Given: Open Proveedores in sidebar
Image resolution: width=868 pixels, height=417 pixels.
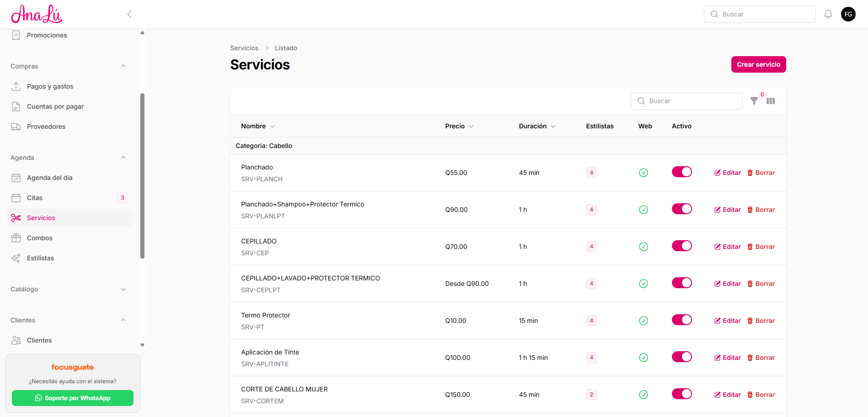Looking at the screenshot, I should coord(69,127).
